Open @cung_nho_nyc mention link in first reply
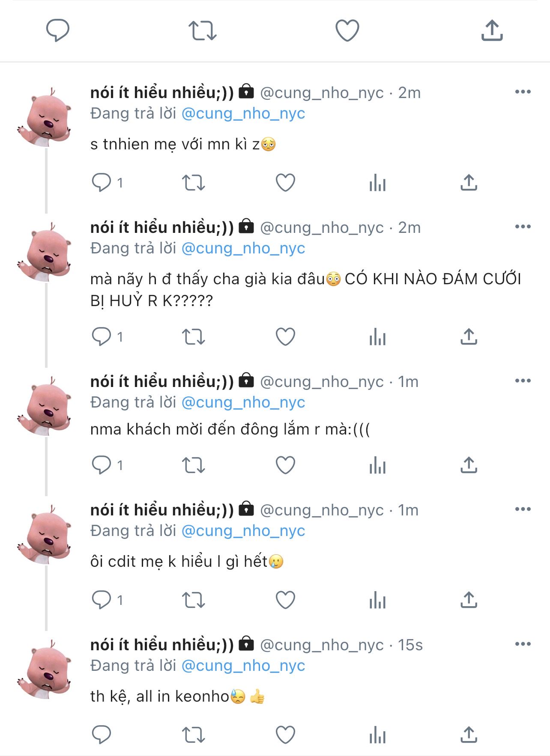 (243, 113)
